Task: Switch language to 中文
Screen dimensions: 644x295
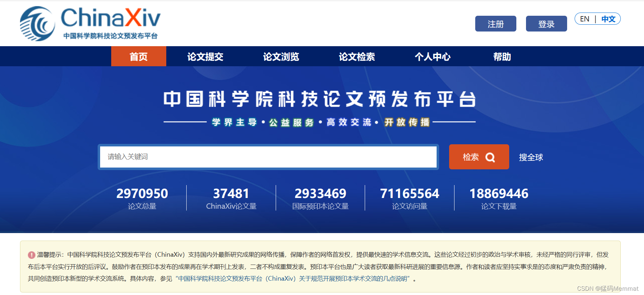Action: click(608, 19)
